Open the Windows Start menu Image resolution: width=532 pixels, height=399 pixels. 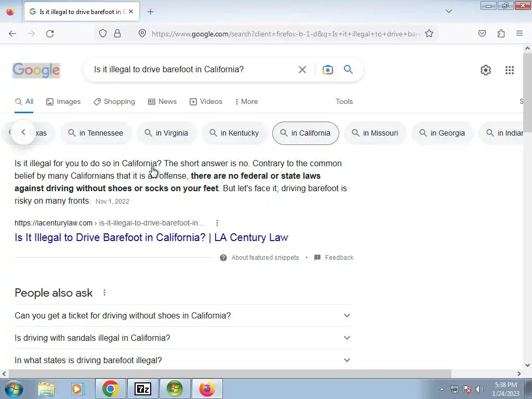(x=13, y=389)
